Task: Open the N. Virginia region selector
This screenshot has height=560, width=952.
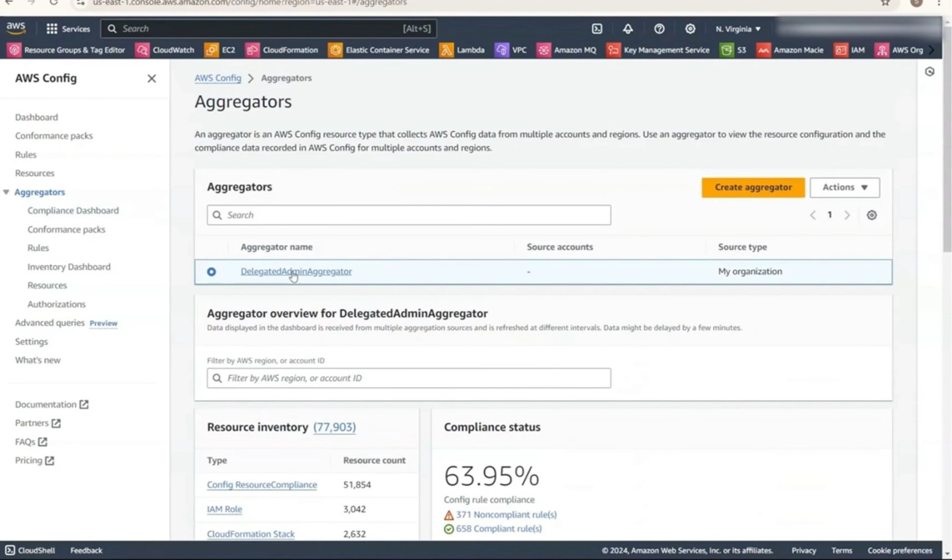Action: click(x=738, y=28)
